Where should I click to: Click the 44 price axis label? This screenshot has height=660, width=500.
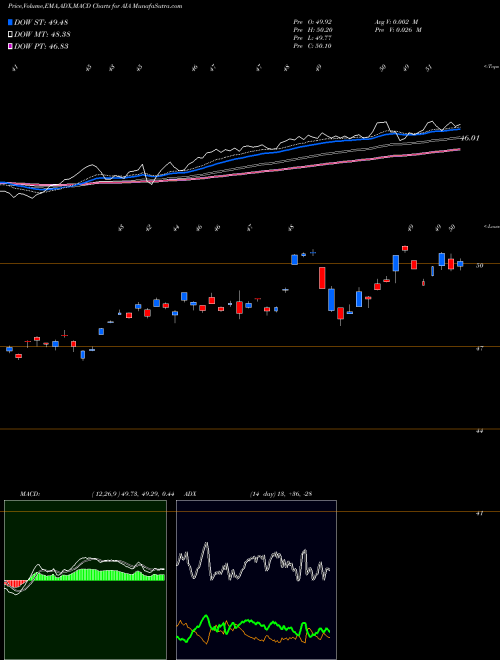tap(479, 431)
